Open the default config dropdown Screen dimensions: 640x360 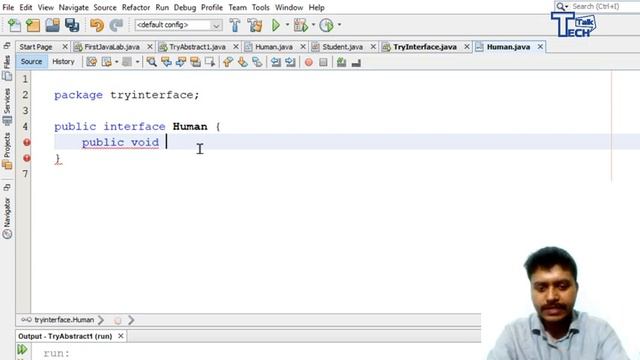pyautogui.click(x=178, y=25)
